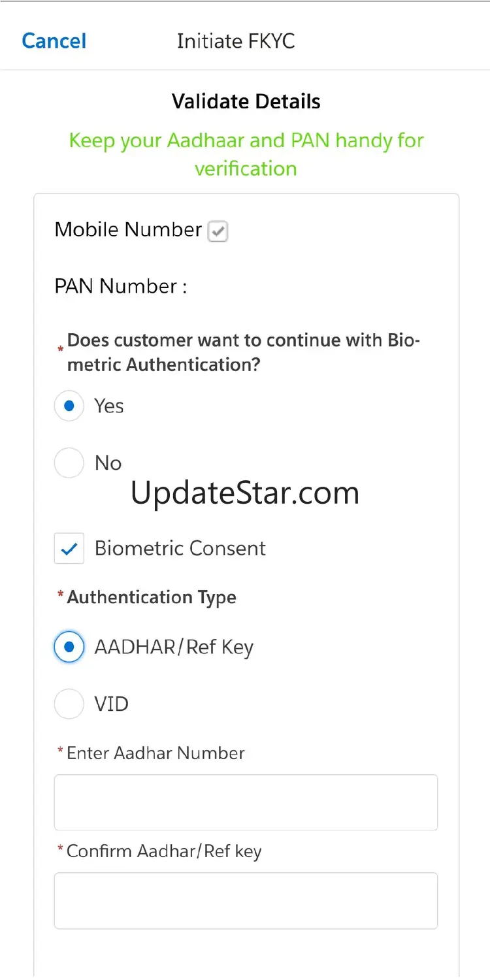Click the Initiate FKYC title

236,41
